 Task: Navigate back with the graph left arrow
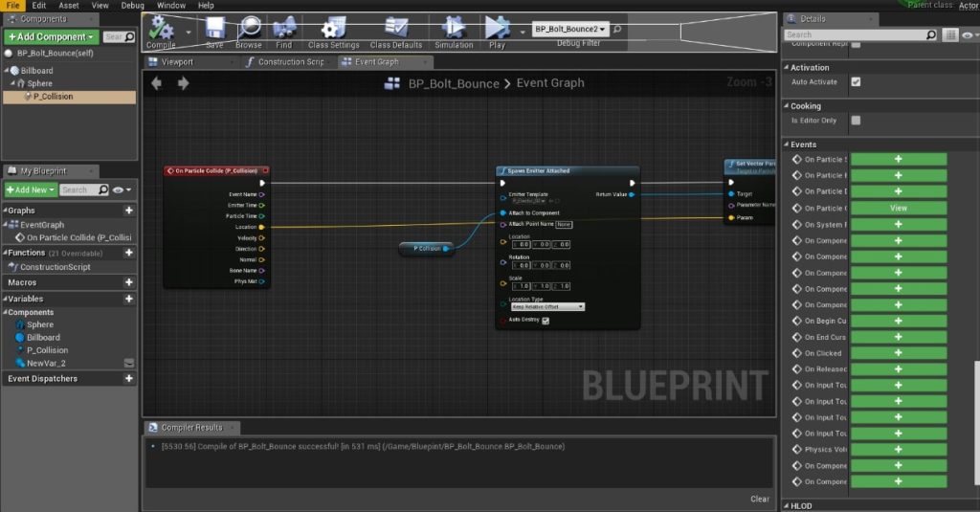point(157,83)
